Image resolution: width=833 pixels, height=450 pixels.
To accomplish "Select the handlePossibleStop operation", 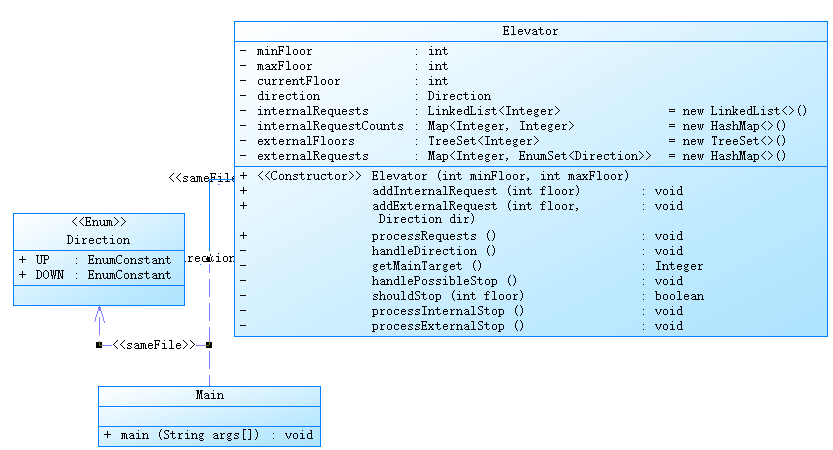I will [461, 281].
